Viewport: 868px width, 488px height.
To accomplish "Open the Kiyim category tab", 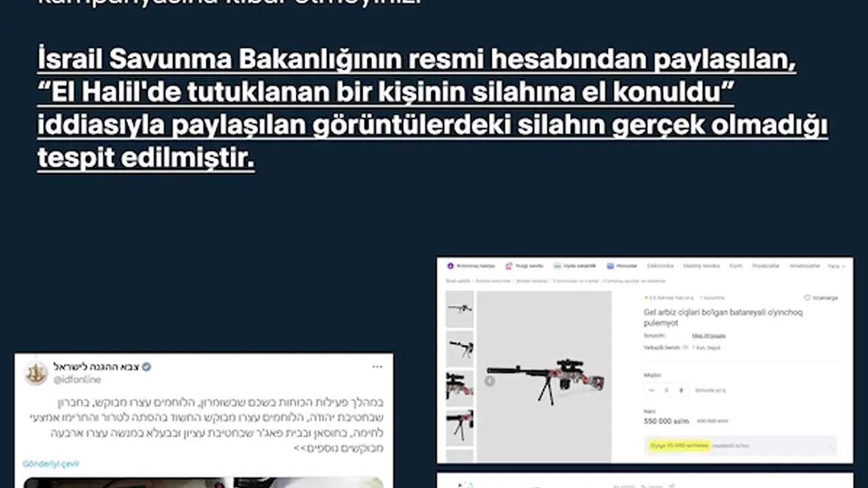I will pos(736,266).
